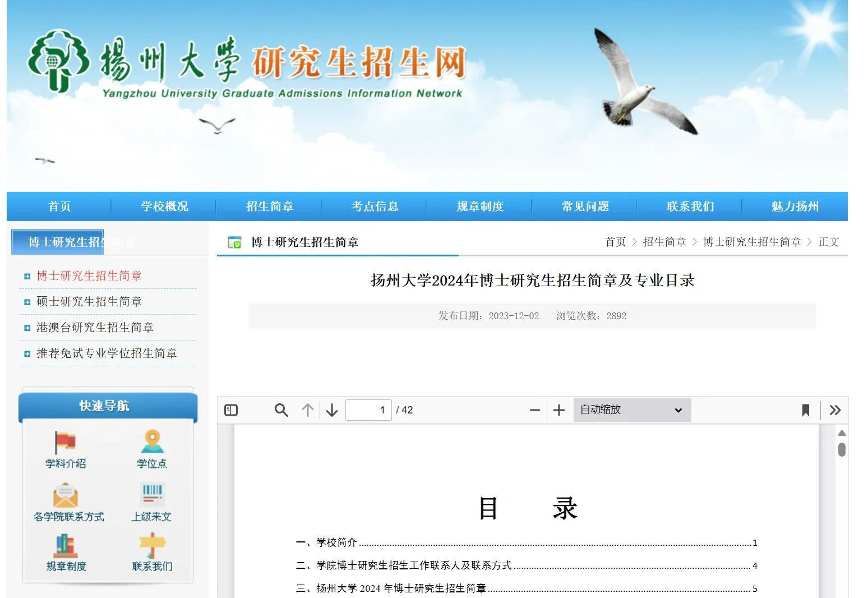Go to previous PDF page arrow
The height and width of the screenshot is (598, 868).
pos(308,410)
